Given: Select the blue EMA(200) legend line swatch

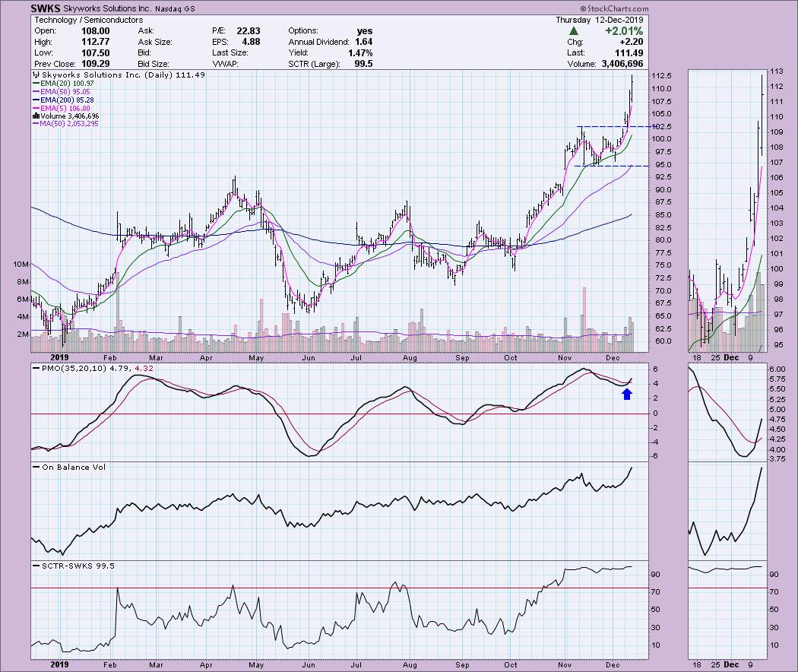Looking at the screenshot, I should click(36, 100).
